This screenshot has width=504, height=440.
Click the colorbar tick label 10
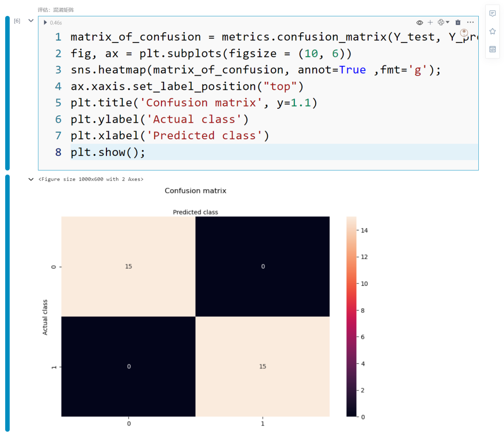(x=364, y=284)
